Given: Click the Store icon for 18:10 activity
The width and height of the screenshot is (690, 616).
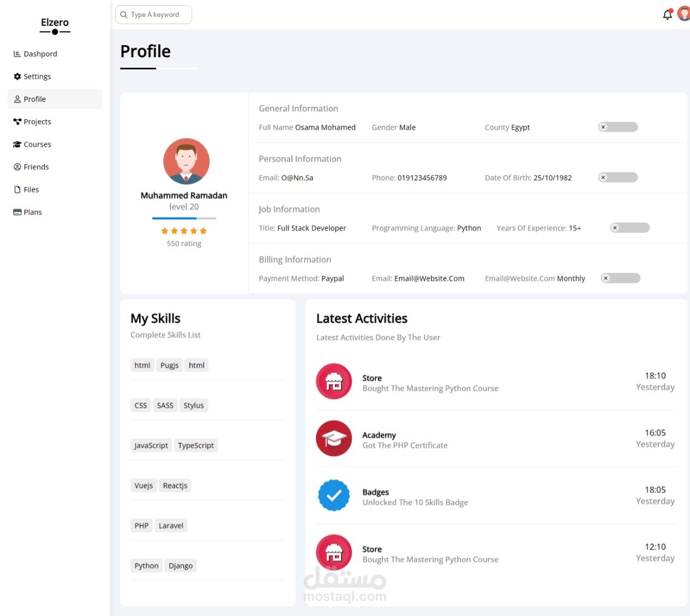Looking at the screenshot, I should (334, 382).
